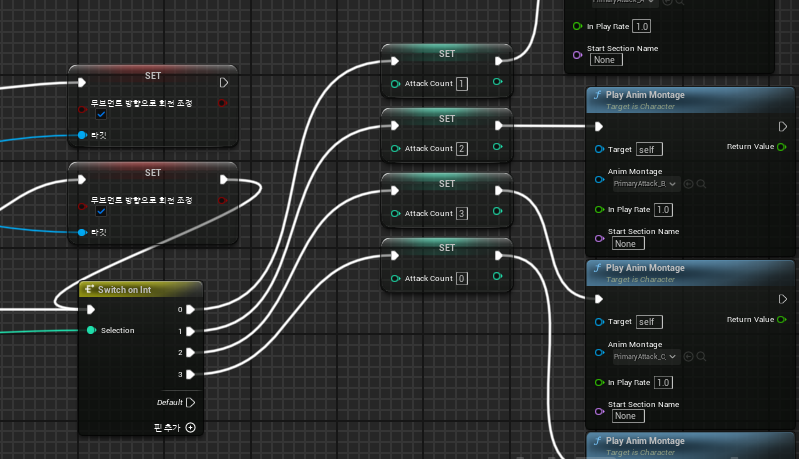Select the Switch on Int node title
799x459 pixels.
[x=124, y=290]
